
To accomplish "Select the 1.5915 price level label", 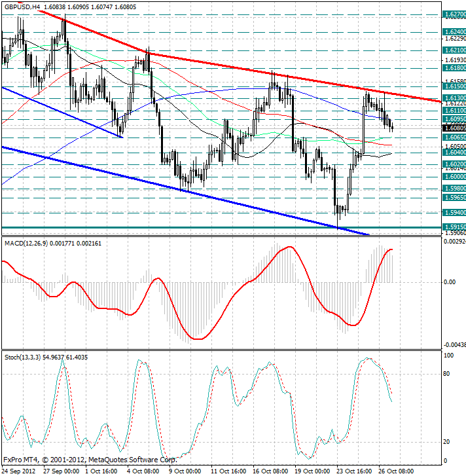I will (454, 227).
